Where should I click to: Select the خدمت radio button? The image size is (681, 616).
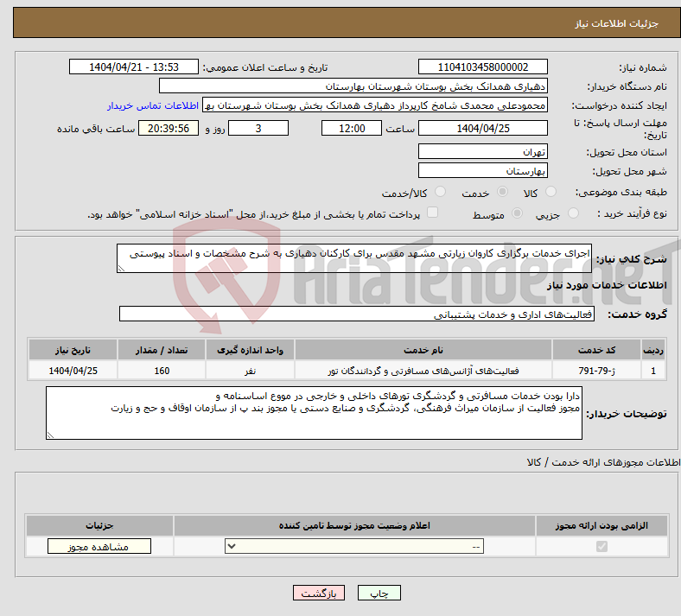(502, 192)
